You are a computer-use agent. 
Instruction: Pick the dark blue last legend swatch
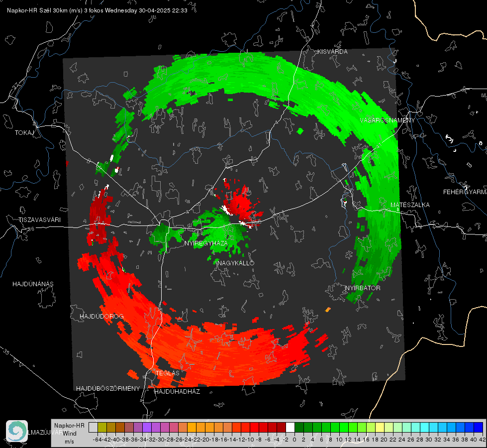(479, 427)
